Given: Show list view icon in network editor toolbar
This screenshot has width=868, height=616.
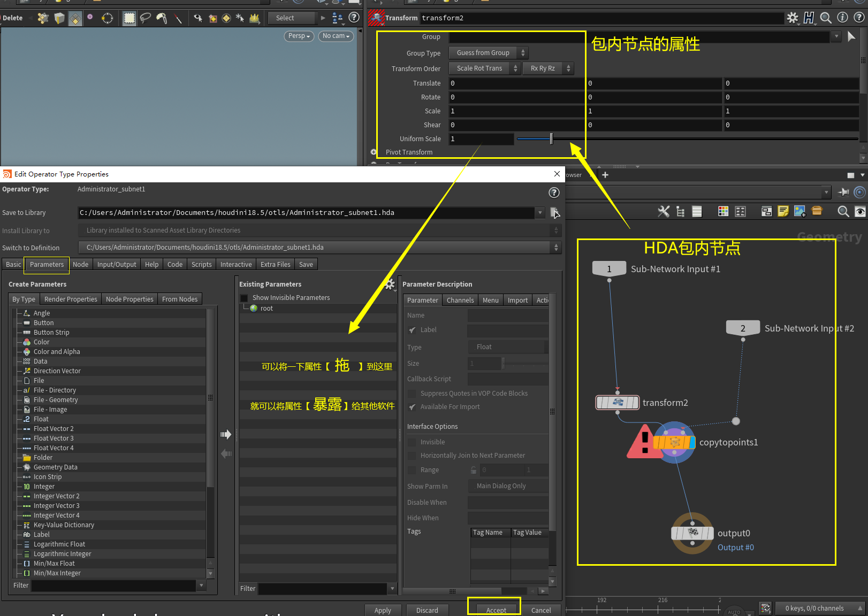Looking at the screenshot, I should coord(697,211).
